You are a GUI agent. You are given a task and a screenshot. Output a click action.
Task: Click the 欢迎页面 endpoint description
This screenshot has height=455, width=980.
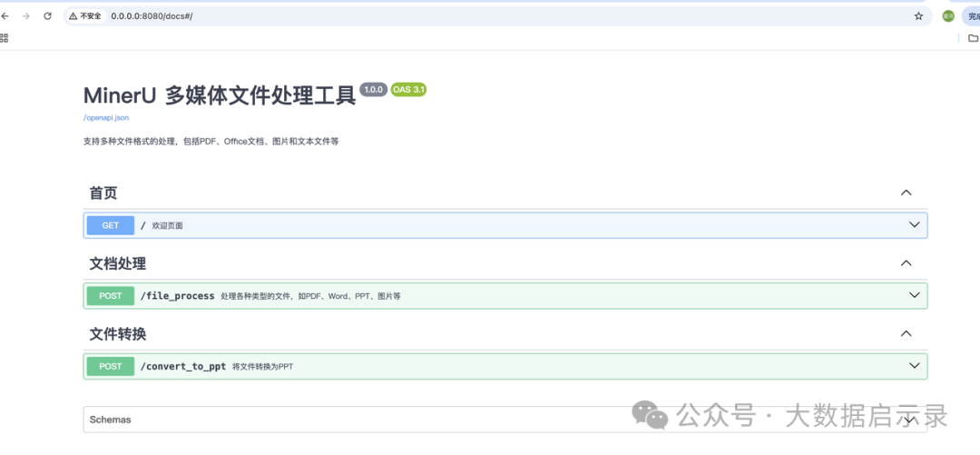coord(168,226)
